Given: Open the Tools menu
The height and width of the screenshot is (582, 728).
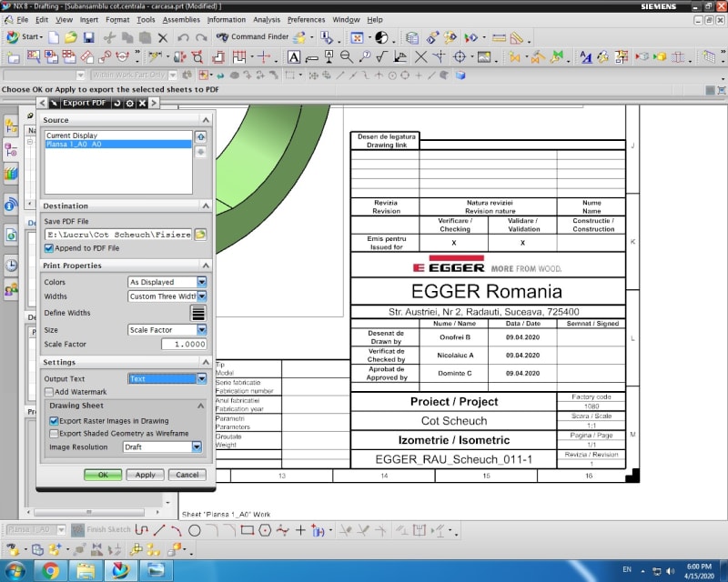Looking at the screenshot, I should pos(146,20).
